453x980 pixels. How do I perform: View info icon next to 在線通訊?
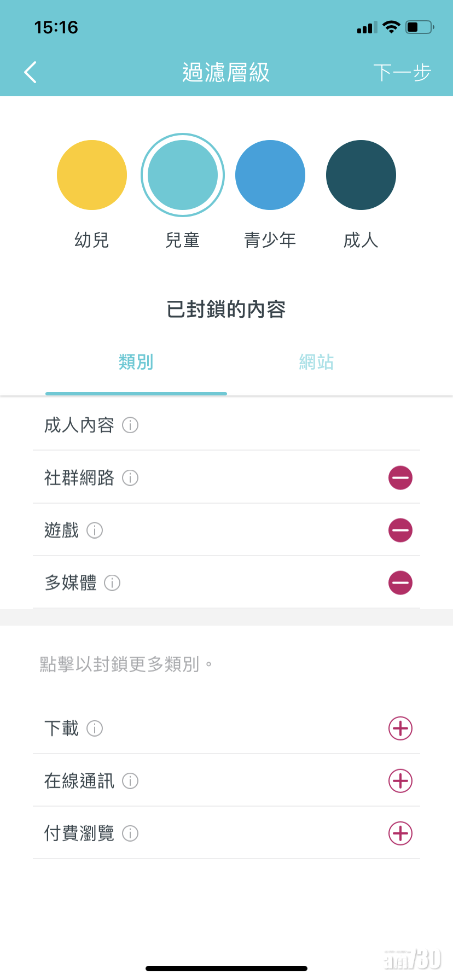tap(130, 781)
